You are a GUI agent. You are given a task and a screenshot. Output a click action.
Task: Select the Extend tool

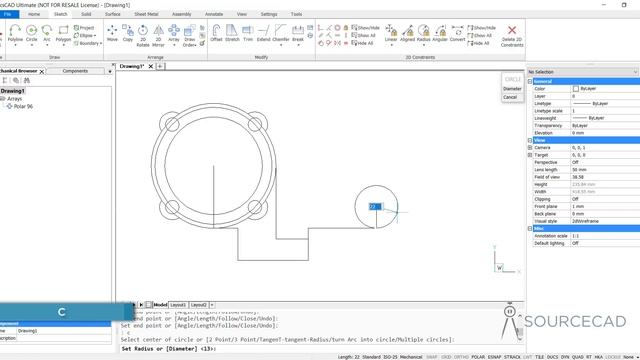pos(264,33)
